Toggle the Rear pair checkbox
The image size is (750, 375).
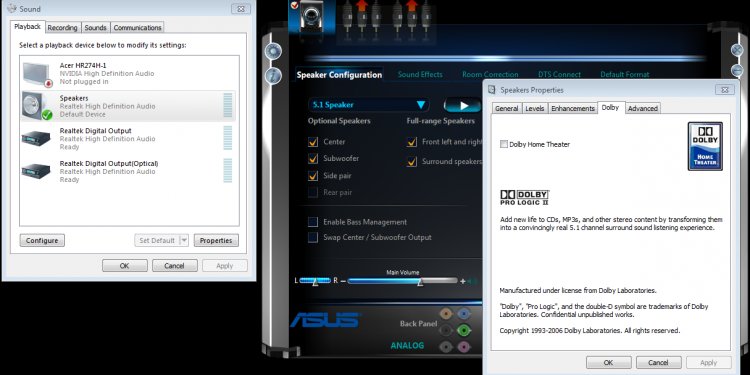tap(313, 193)
